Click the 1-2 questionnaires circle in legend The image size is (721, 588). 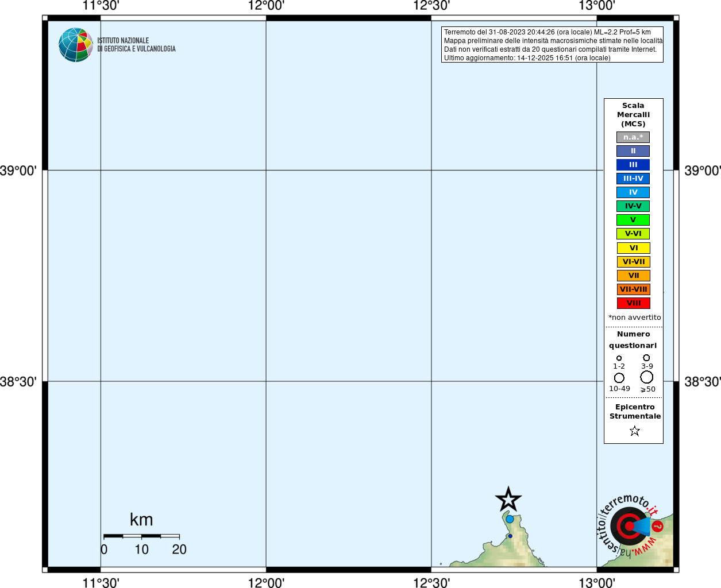[619, 358]
